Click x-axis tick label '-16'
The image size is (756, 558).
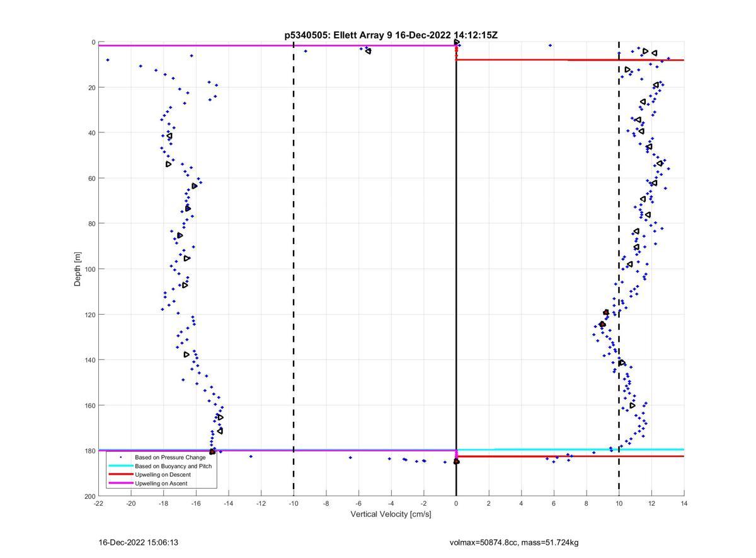point(196,503)
